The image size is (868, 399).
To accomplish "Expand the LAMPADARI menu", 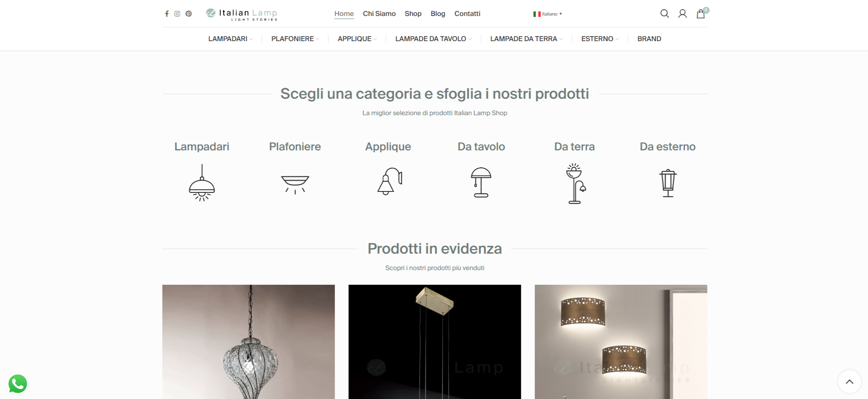I will 231,39.
